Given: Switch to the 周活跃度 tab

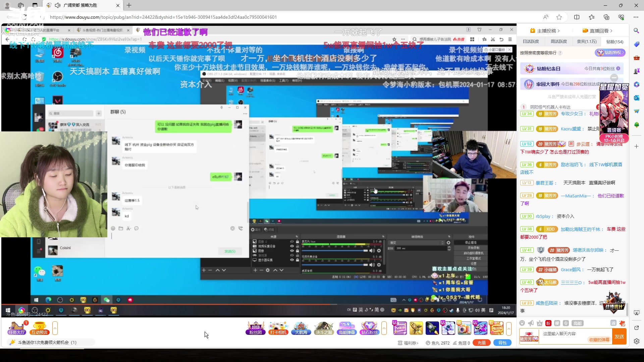Looking at the screenshot, I should tap(559, 42).
